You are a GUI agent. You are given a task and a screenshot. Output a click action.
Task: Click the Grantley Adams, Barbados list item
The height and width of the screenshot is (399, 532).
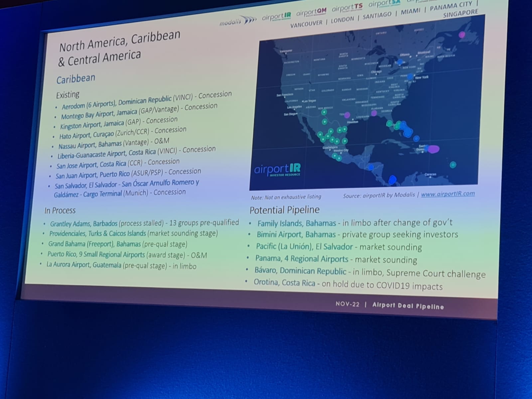point(83,223)
